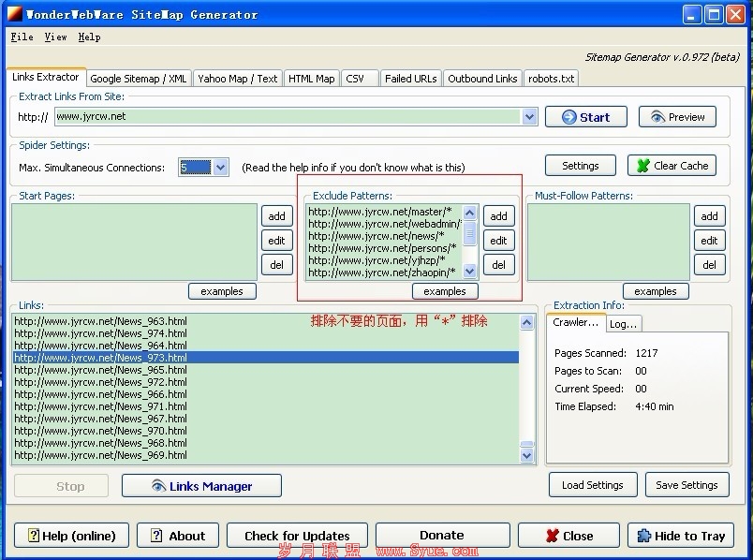Clear the cache with Clear Cache button
Screen dimensions: 753x560
tap(672, 166)
